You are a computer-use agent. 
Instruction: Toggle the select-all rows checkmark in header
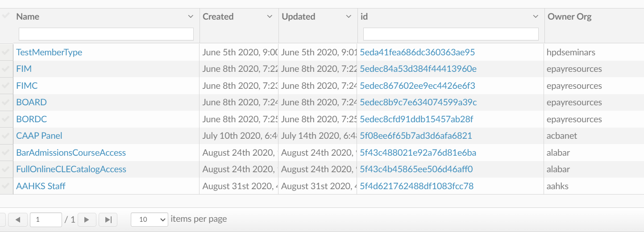(6, 16)
